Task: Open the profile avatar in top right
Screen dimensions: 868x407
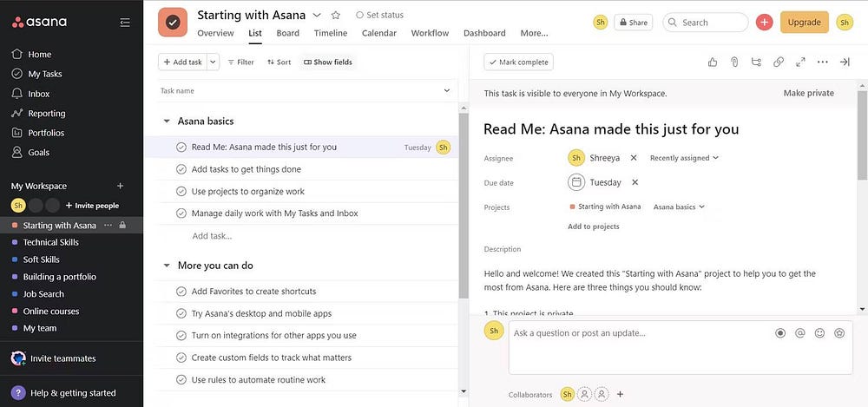Action: pos(845,23)
